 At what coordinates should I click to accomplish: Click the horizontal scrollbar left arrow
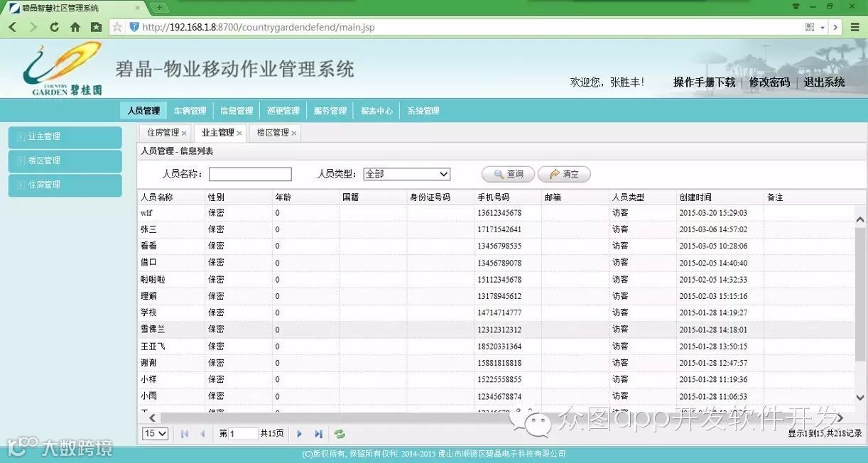tap(153, 417)
